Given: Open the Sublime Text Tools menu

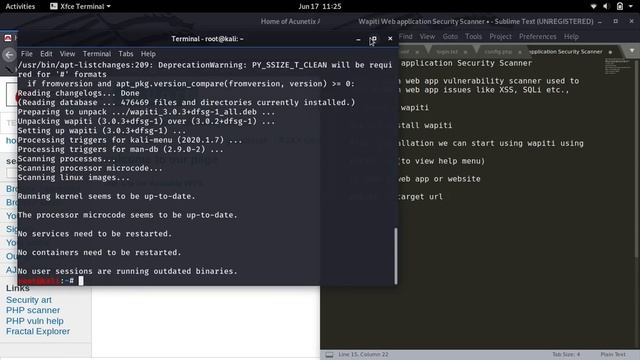Looking at the screenshot, I should coord(473,36).
